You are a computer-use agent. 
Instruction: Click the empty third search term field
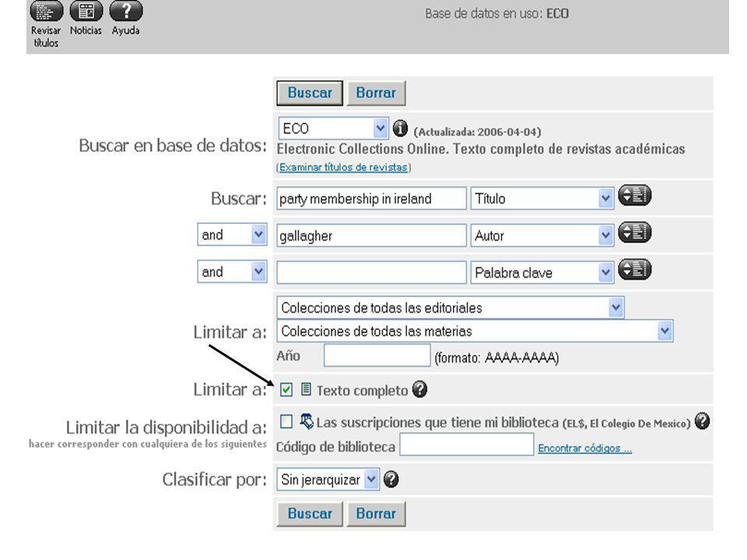[x=372, y=272]
